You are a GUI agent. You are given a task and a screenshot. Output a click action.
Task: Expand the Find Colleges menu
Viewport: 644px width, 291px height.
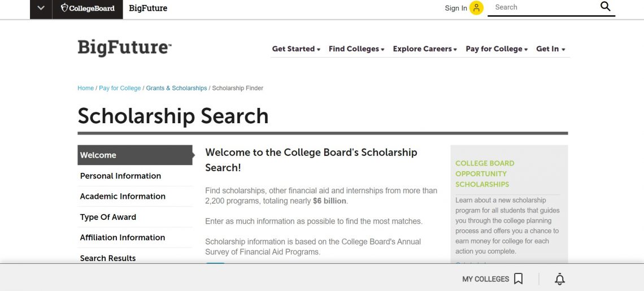point(356,49)
